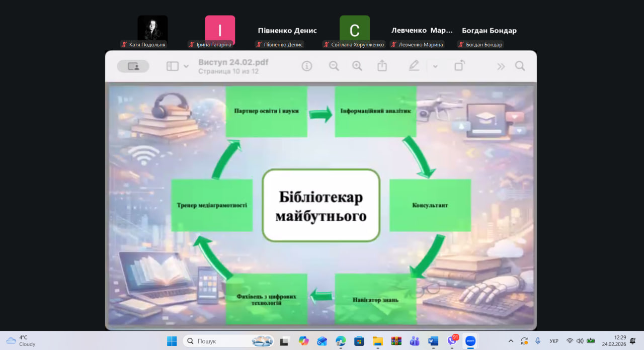Switch the УКР input language indicator
This screenshot has height=350, width=644.
(x=554, y=341)
